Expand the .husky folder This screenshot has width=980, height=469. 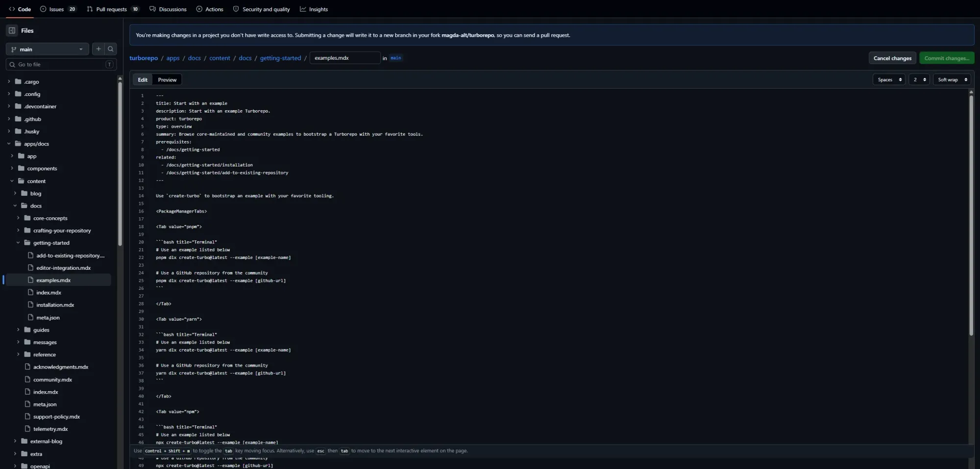(x=9, y=131)
